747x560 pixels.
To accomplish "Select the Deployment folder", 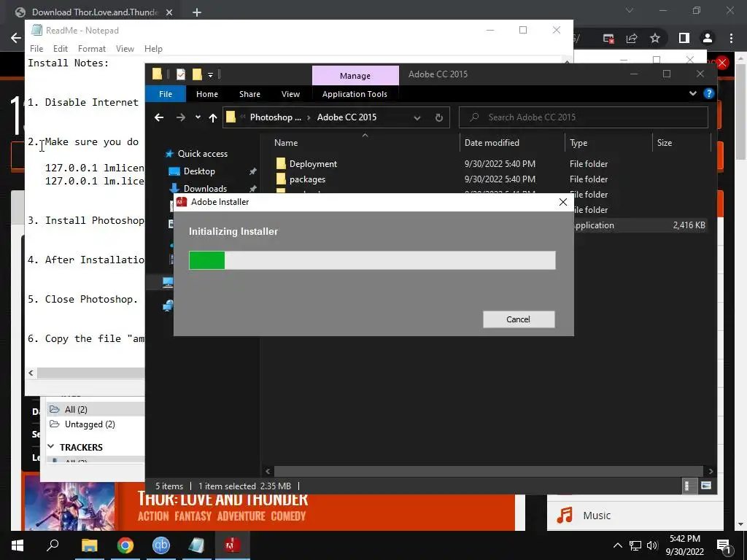I will tap(313, 164).
